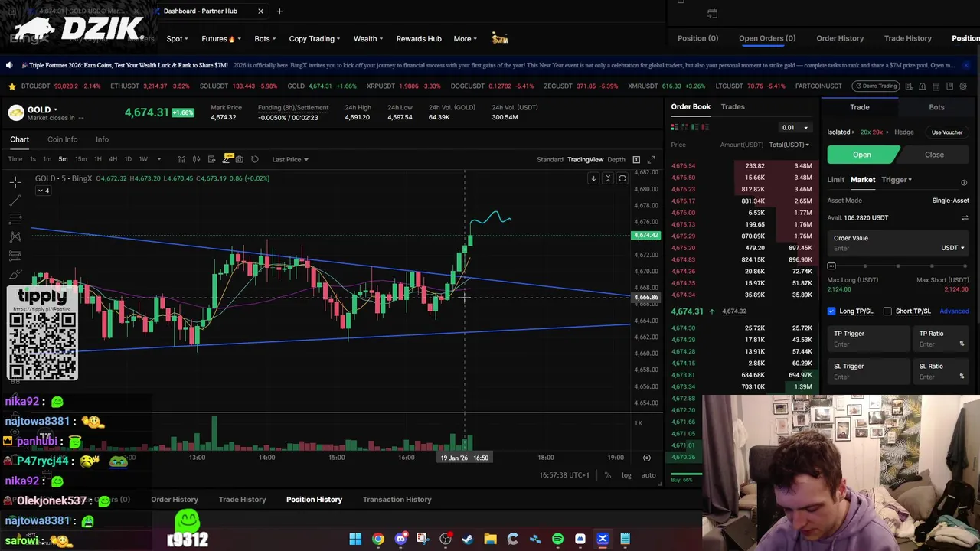Open the 0.01 price grouping dropdown
980x551 pixels.
point(794,128)
